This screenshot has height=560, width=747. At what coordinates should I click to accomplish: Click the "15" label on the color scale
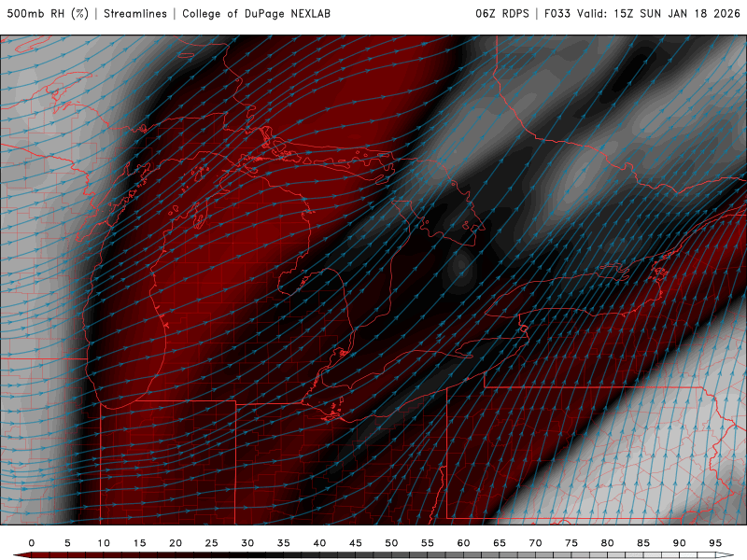pos(139,543)
